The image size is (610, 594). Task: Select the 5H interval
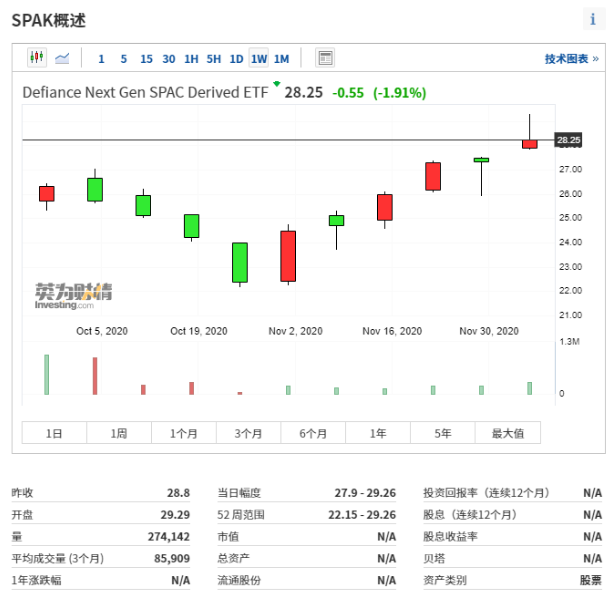coord(214,59)
